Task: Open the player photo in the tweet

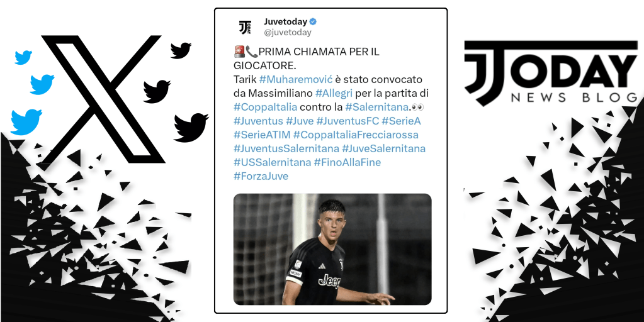Action: (x=332, y=249)
